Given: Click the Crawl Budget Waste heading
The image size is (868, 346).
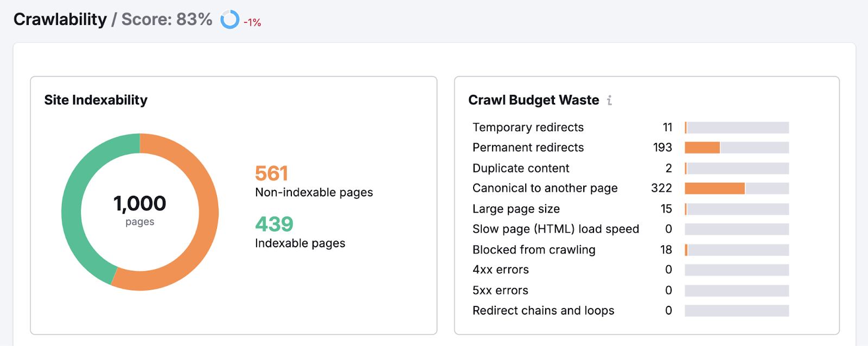Looking at the screenshot, I should (534, 100).
